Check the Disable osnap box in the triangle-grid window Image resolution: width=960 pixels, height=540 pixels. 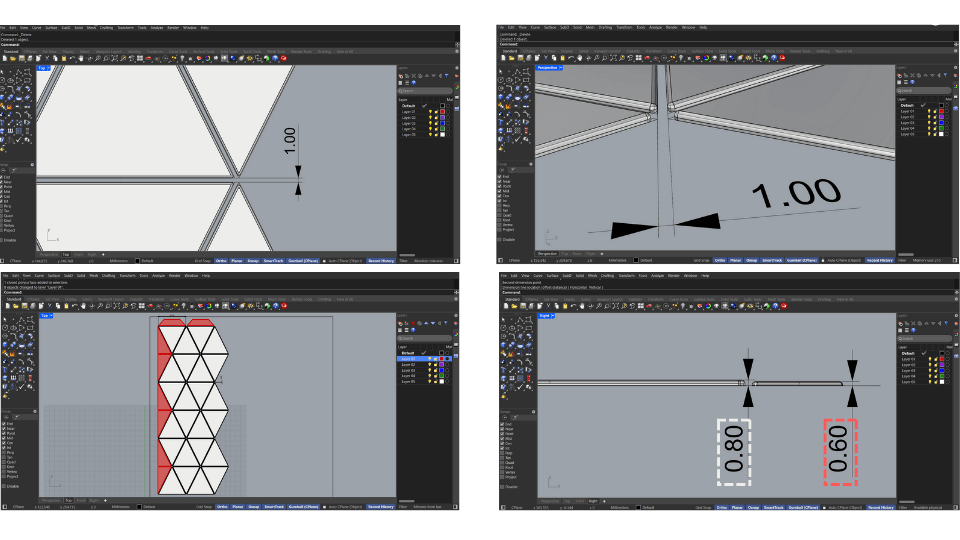point(3,487)
